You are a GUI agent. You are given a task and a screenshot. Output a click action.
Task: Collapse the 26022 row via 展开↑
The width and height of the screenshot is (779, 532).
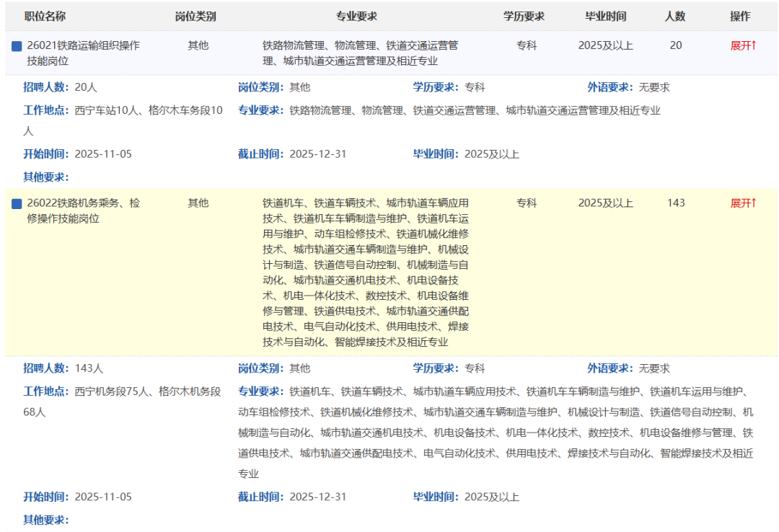[743, 203]
